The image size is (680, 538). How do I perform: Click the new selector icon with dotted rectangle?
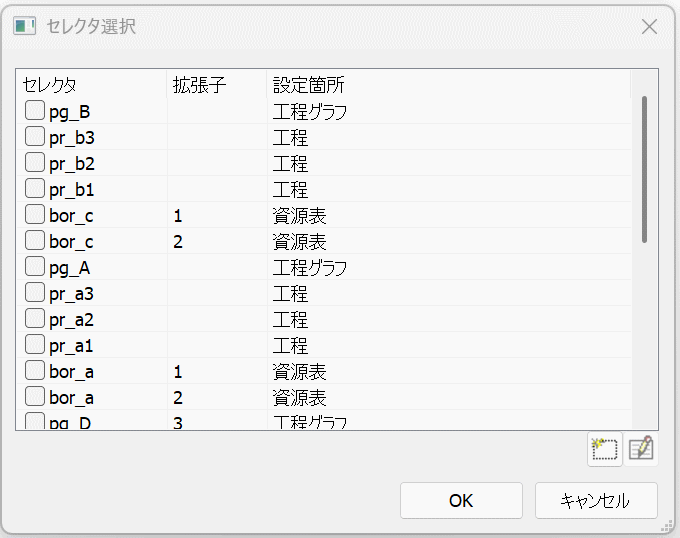(605, 449)
